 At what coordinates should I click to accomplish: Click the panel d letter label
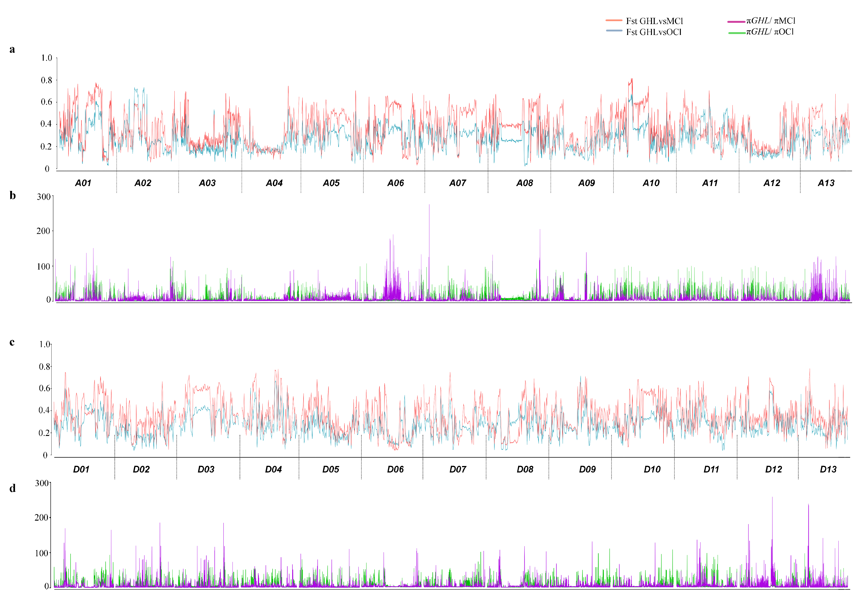[12, 488]
